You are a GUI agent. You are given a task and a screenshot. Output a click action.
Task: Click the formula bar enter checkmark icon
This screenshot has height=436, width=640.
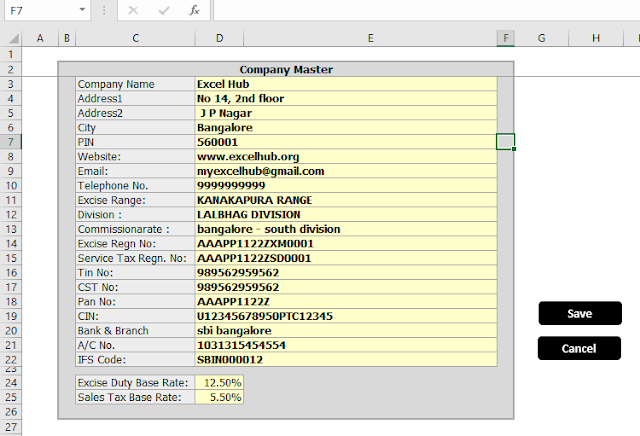[x=164, y=10]
